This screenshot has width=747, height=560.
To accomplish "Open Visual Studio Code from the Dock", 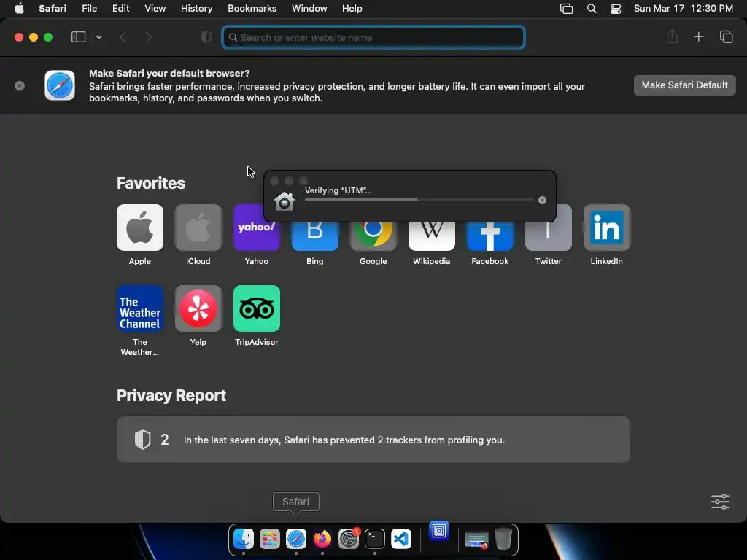I will [x=401, y=539].
